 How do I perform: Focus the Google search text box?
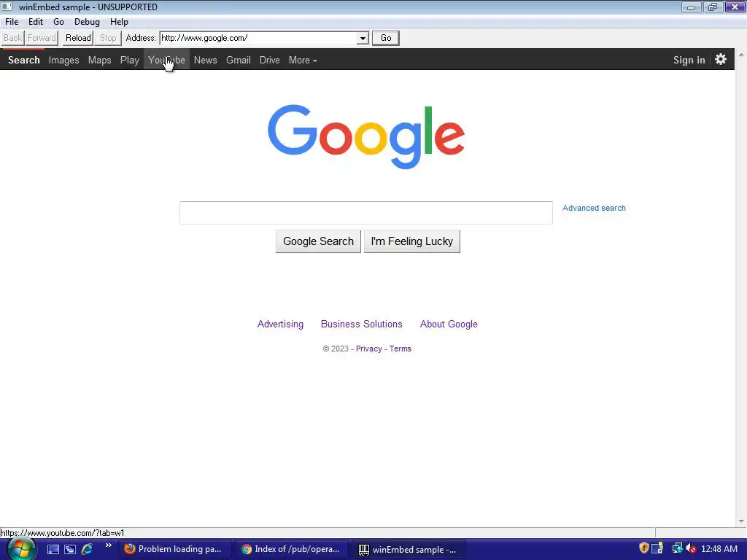click(x=366, y=213)
